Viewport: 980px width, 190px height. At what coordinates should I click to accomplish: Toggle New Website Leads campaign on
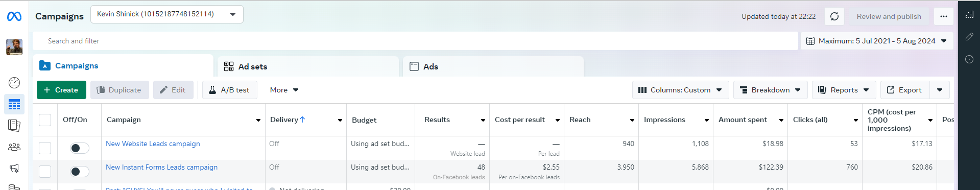click(x=80, y=148)
